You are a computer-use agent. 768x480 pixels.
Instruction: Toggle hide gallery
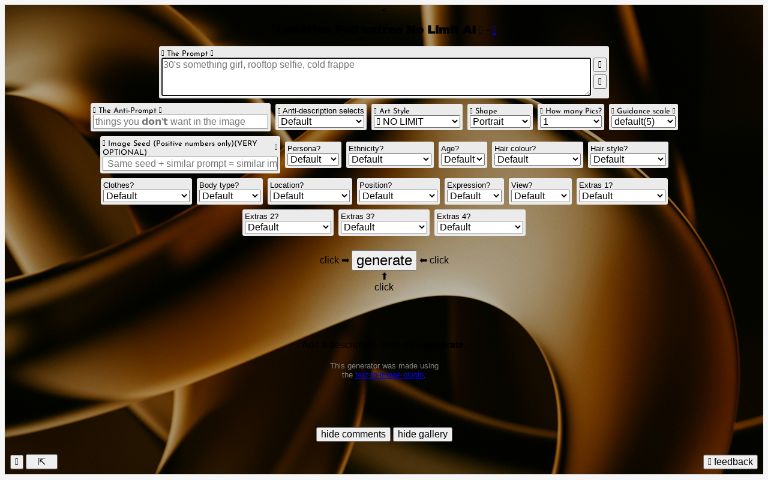click(422, 434)
